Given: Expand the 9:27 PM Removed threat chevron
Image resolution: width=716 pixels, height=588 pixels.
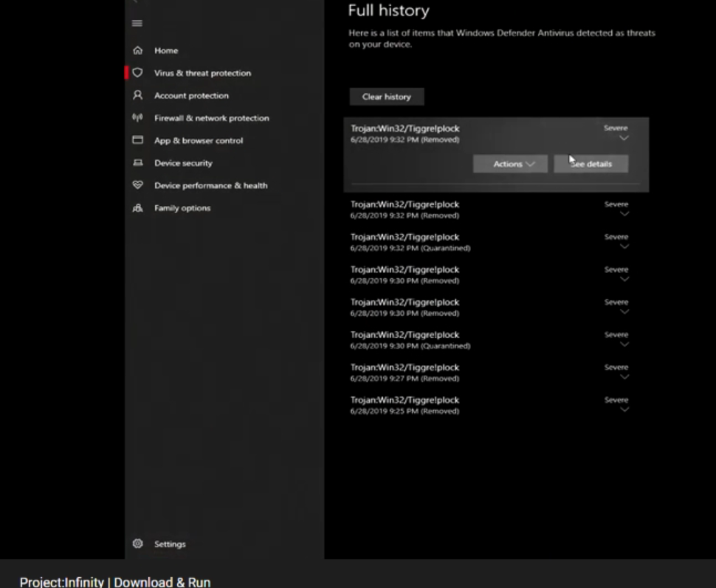Looking at the screenshot, I should (x=624, y=377).
